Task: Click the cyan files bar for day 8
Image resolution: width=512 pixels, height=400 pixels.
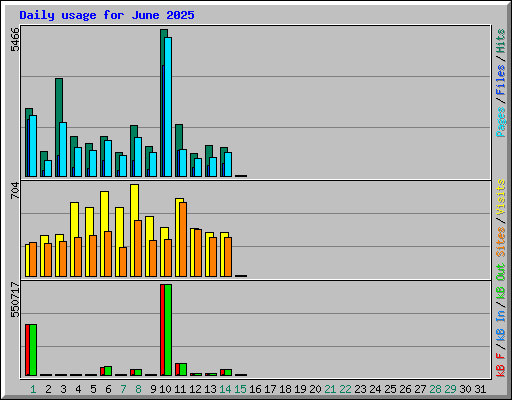Action: (138, 157)
